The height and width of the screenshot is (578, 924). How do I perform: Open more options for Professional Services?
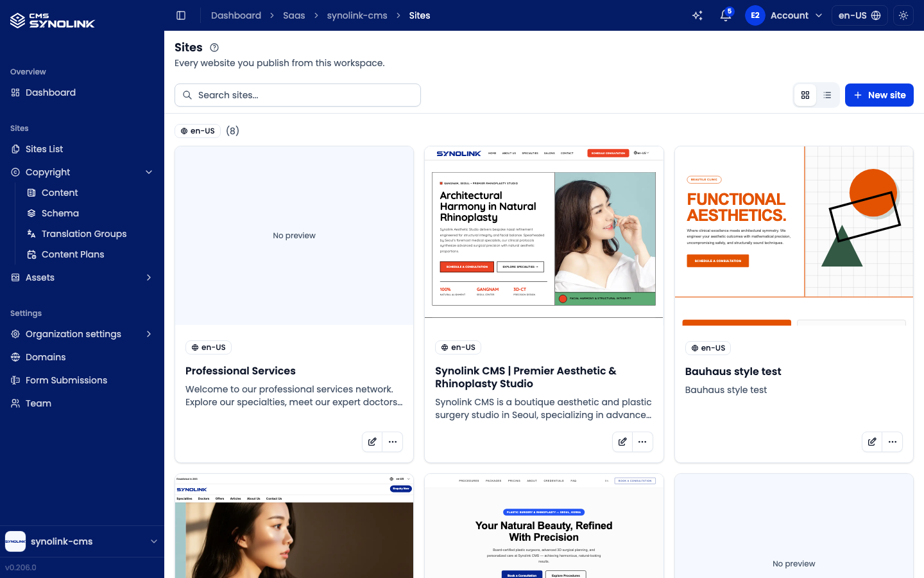coord(393,442)
